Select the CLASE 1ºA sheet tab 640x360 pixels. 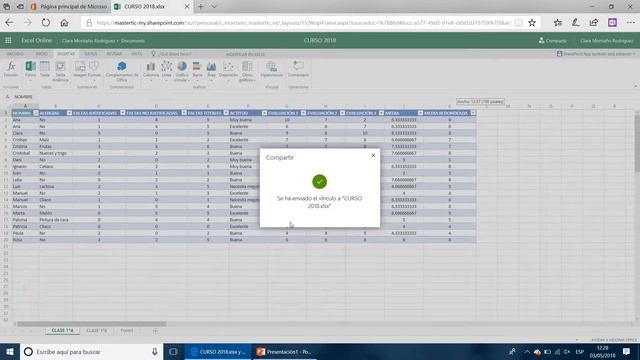(62, 330)
